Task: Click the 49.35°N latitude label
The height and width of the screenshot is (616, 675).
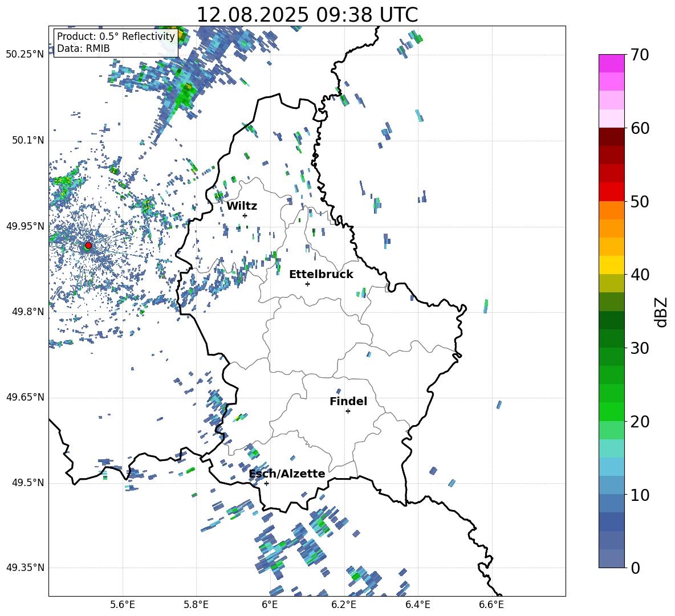Action: click(25, 568)
